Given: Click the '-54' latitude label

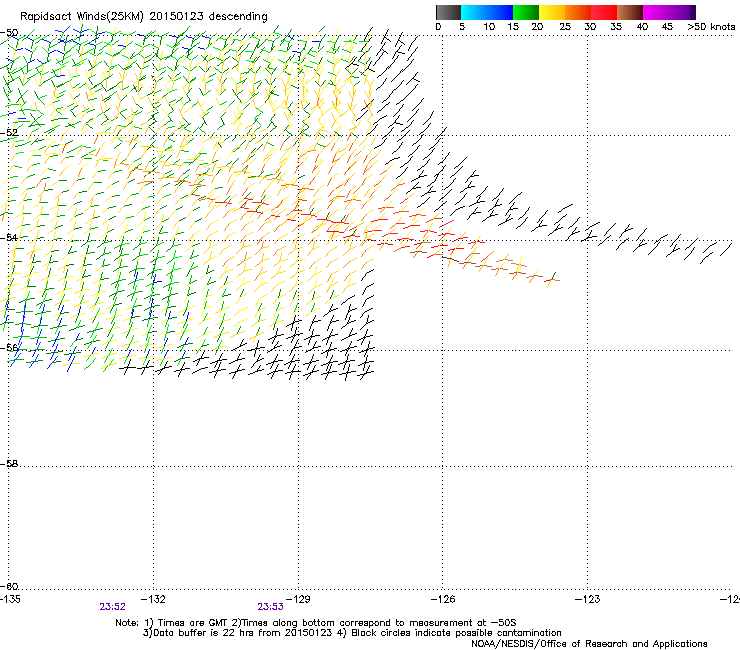Looking at the screenshot, I should pos(9,237).
